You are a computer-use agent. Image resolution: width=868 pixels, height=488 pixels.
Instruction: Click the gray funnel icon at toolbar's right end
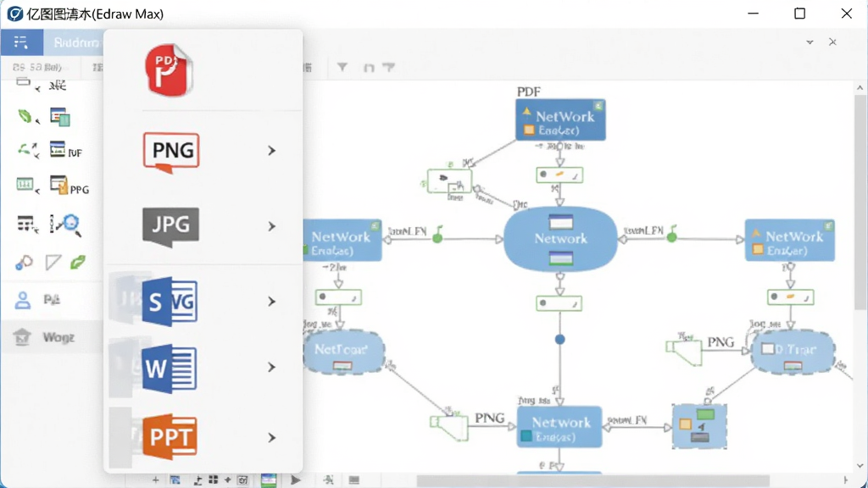pyautogui.click(x=388, y=68)
